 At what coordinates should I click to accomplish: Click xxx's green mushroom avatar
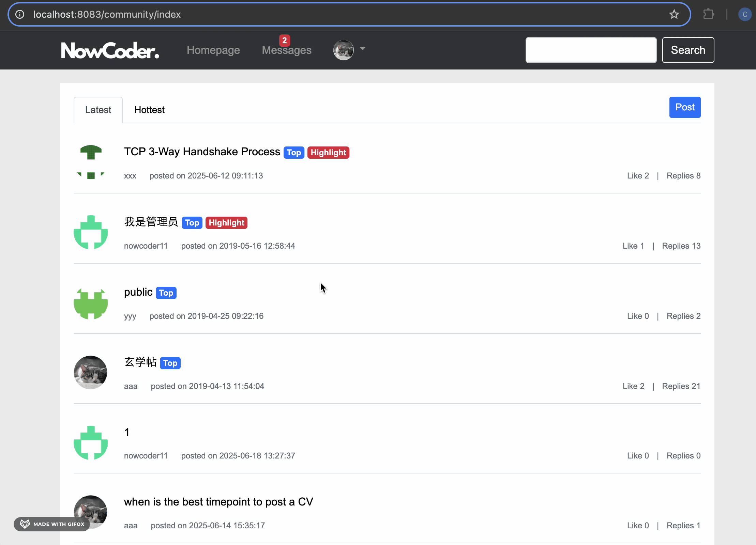(91, 162)
